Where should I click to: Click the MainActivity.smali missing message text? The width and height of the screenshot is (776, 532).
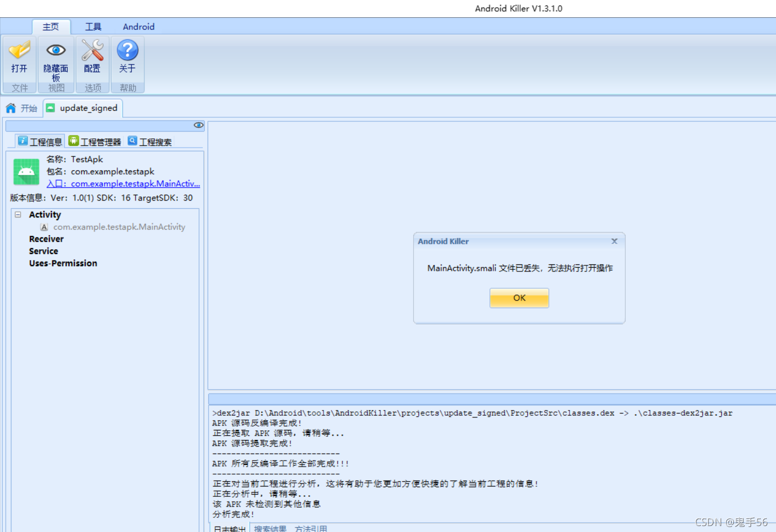[x=520, y=268]
